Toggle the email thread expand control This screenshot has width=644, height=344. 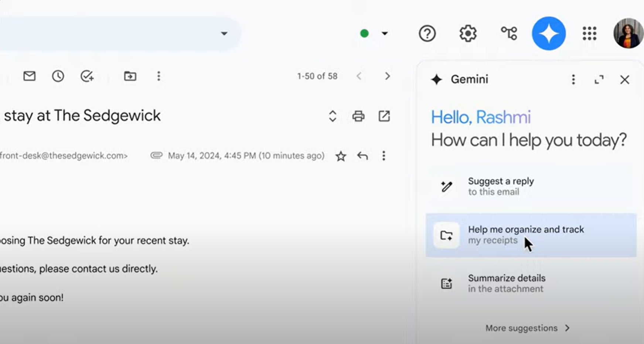(x=332, y=116)
